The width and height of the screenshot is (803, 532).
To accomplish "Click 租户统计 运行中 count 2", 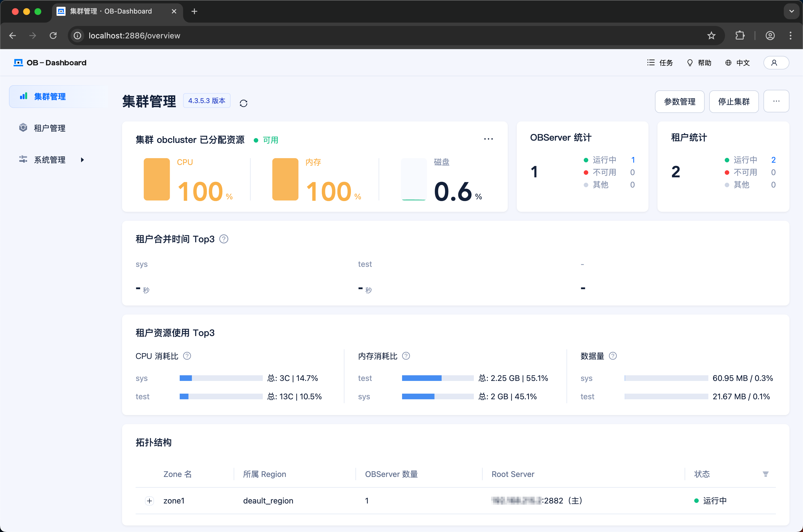I will [773, 160].
